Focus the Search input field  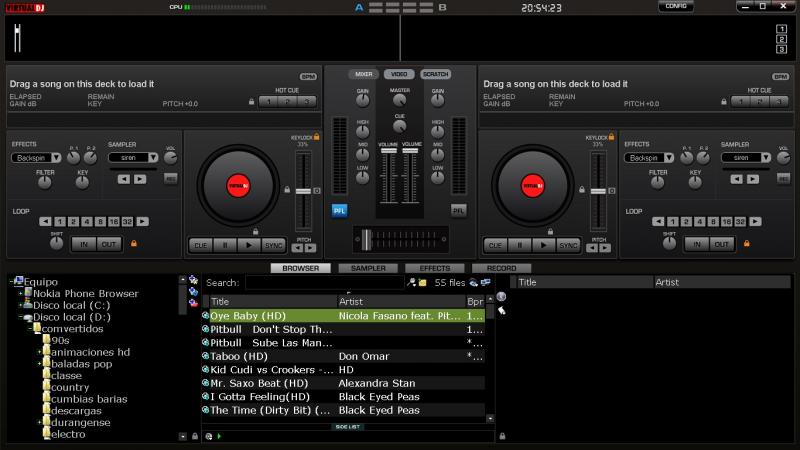(324, 283)
